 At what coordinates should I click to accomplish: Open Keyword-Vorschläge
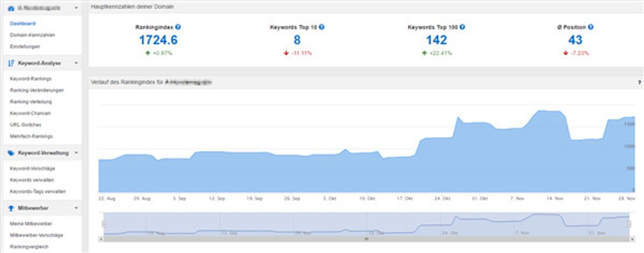[32, 168]
